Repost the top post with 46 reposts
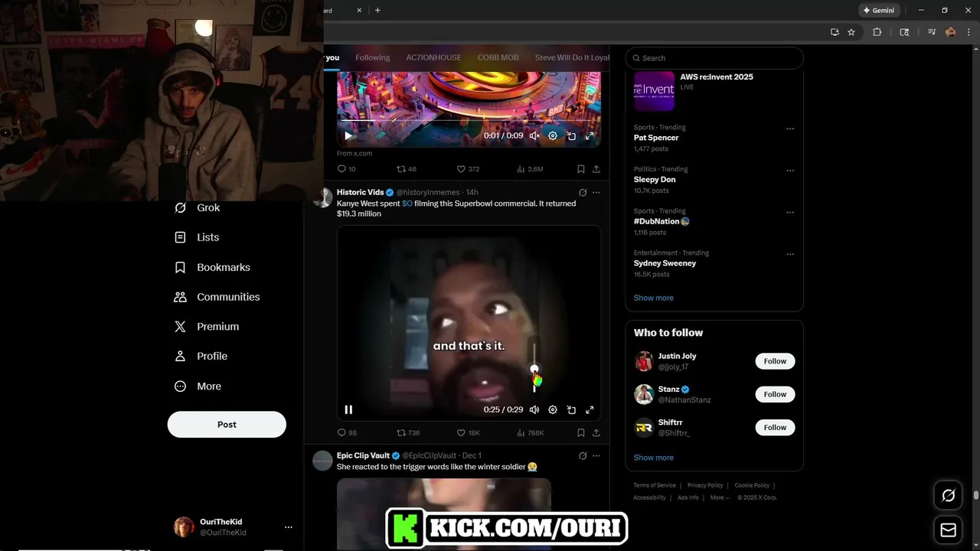 pos(407,168)
